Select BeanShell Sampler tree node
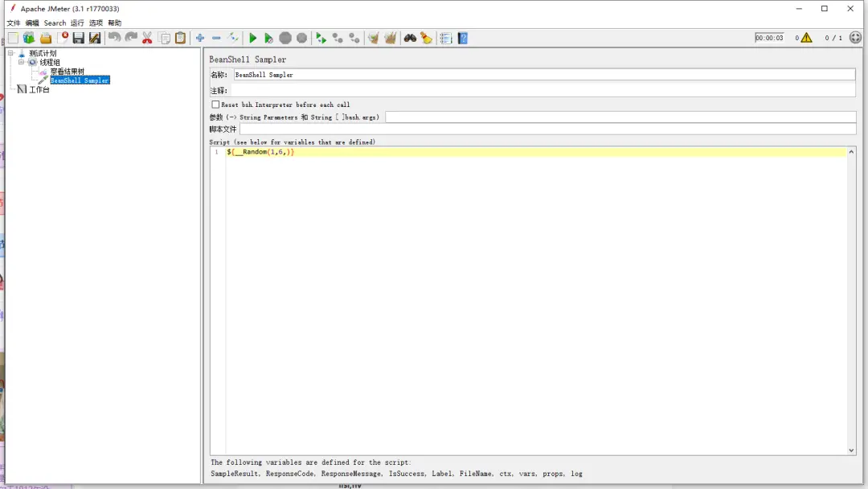This screenshot has width=868, height=489. tap(80, 80)
